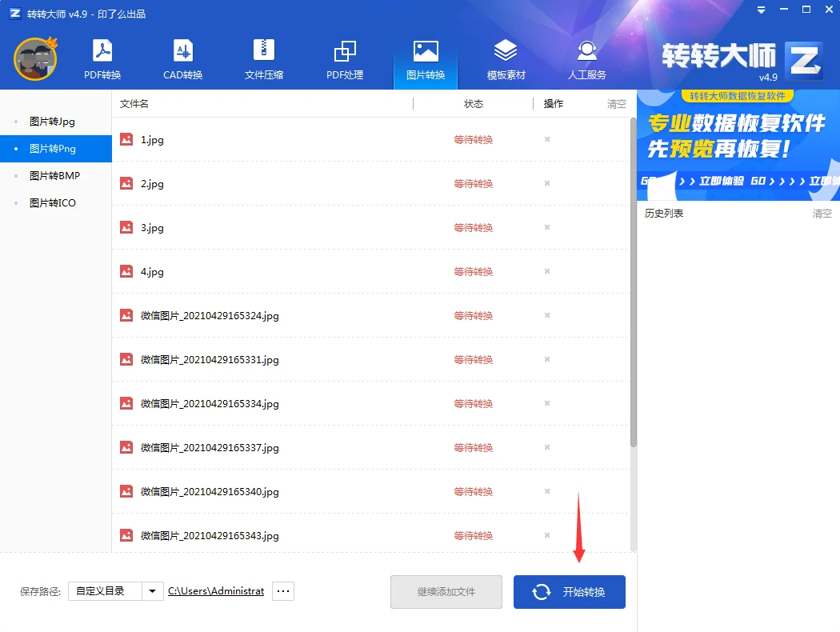Click the C:\Users\Administrat path link
This screenshot has width=840, height=632.
[x=216, y=590]
